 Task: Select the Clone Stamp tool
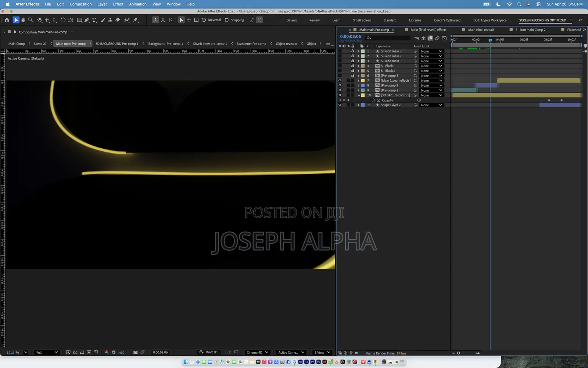click(110, 20)
